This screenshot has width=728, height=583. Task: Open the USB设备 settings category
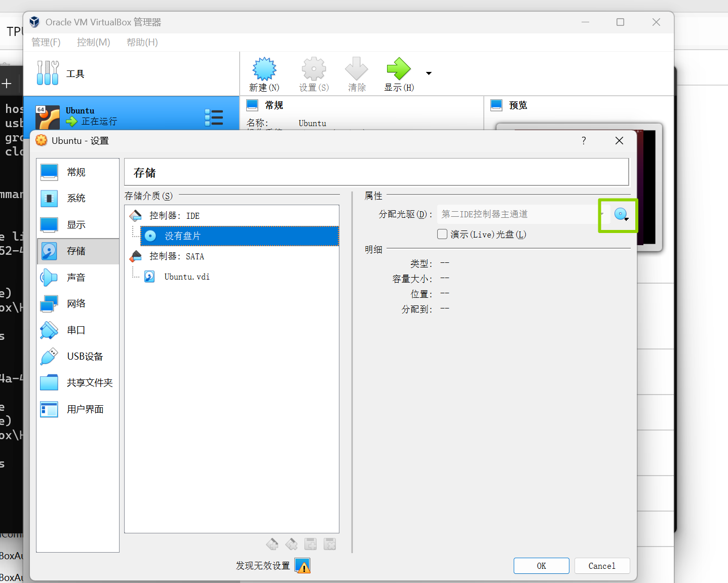tap(78, 357)
